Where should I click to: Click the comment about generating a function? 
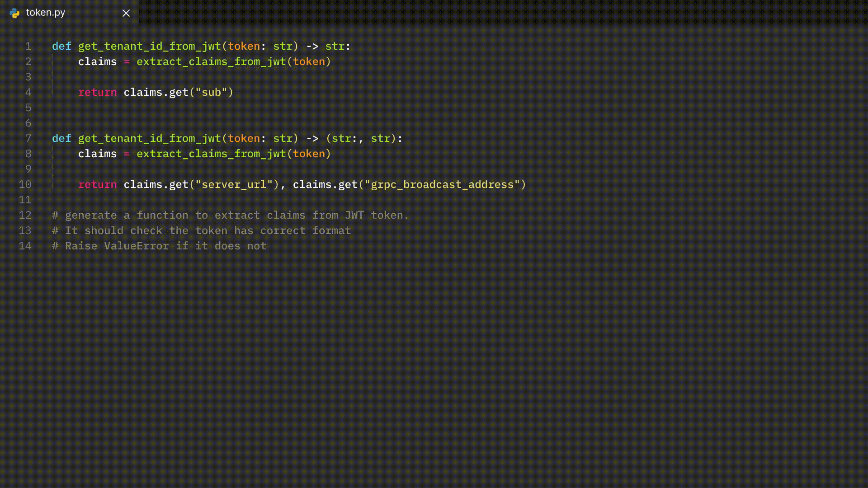pyautogui.click(x=231, y=215)
